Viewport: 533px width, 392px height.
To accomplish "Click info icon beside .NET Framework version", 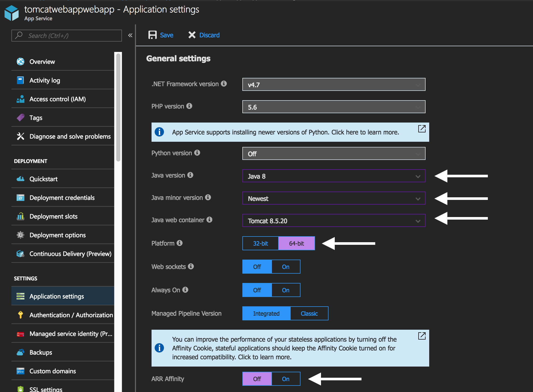I will coord(224,84).
